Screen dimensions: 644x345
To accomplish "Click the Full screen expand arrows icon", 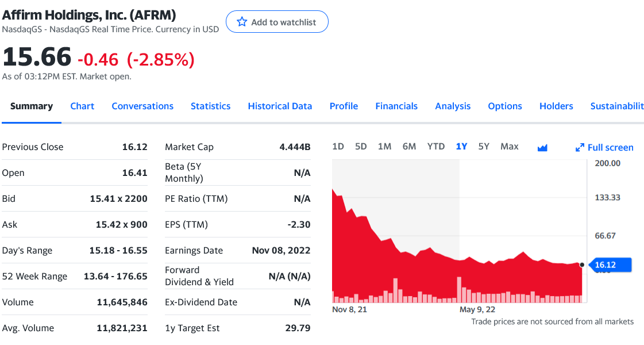I will (580, 148).
